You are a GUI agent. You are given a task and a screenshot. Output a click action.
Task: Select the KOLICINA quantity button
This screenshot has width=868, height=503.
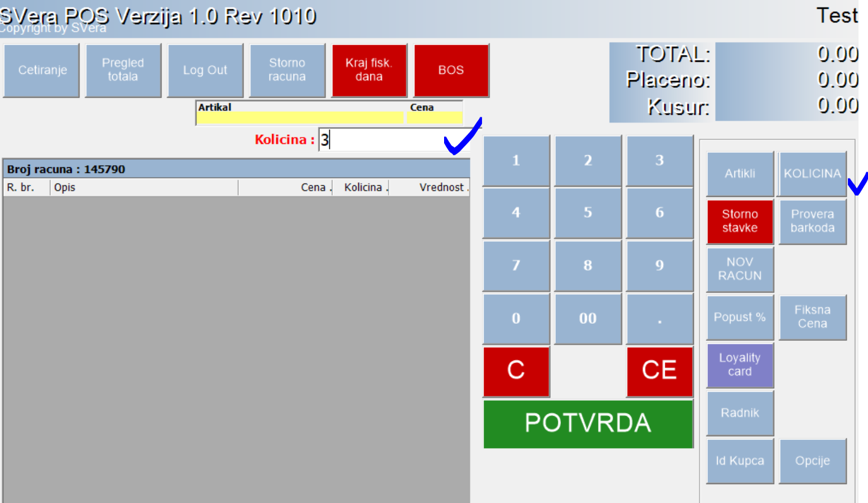pyautogui.click(x=812, y=174)
